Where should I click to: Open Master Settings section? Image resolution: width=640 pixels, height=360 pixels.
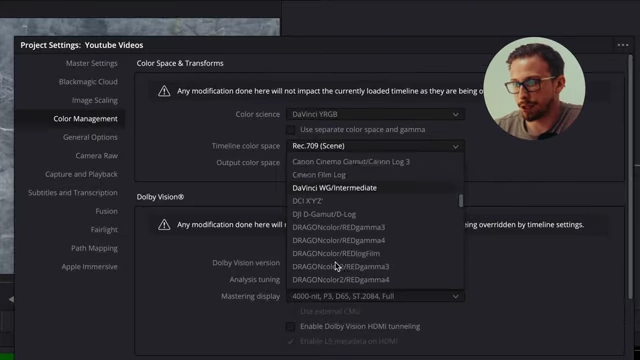coord(91,63)
